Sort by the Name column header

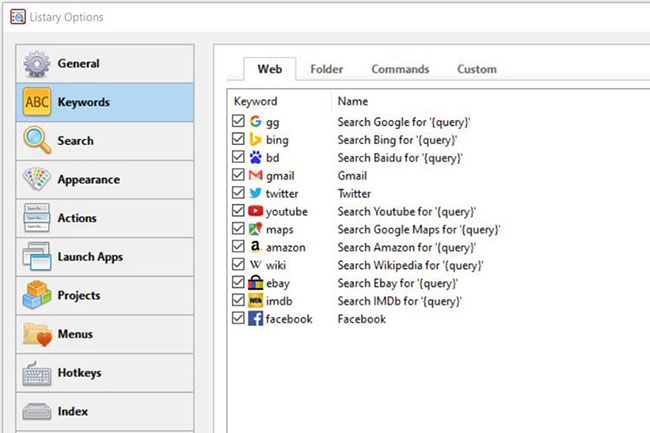click(353, 101)
